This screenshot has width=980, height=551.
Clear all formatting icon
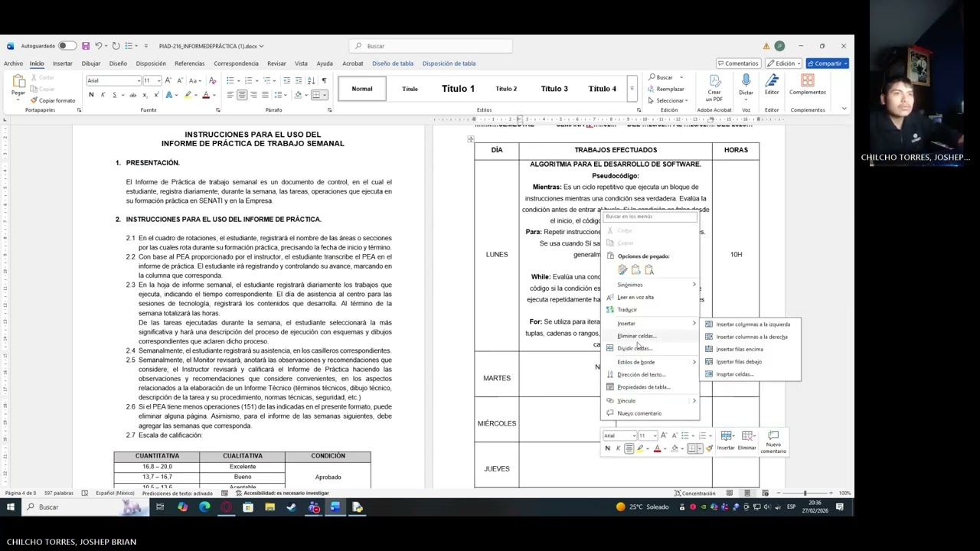[x=212, y=80]
